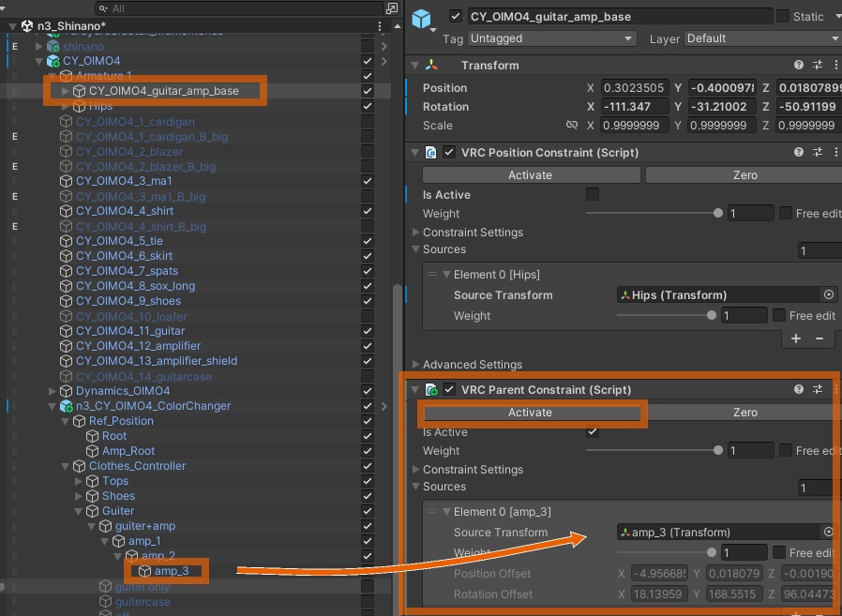Screen dimensions: 842x616
Task: Toggle Is Active under VRC Position Constraint
Action: click(593, 194)
